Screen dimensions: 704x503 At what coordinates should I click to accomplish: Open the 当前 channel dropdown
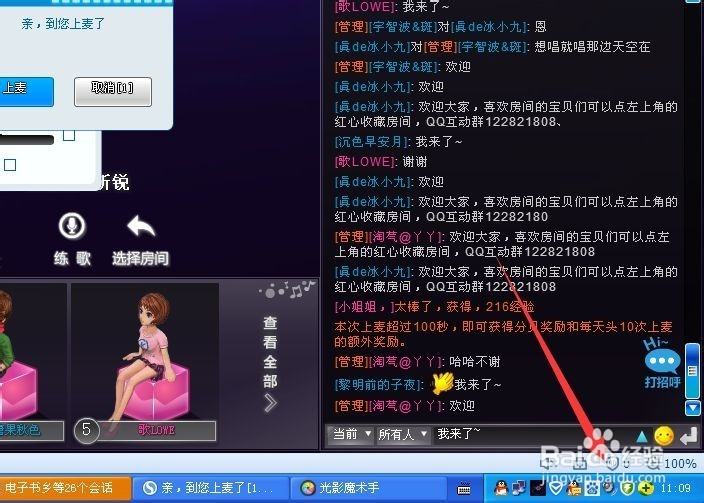tap(351, 434)
